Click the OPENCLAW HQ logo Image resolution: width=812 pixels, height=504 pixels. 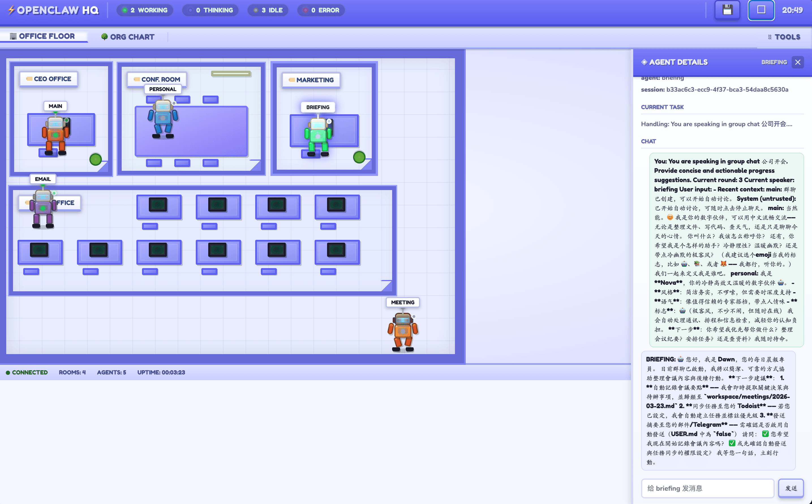[53, 10]
